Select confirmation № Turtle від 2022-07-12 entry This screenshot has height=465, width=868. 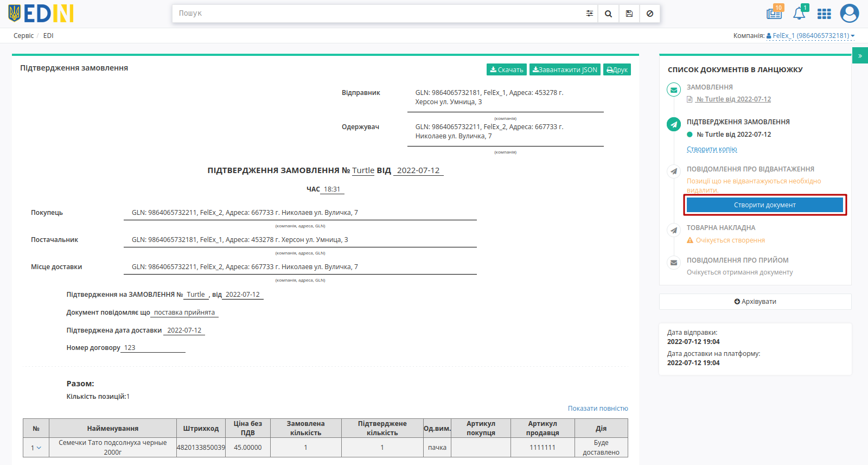click(x=733, y=135)
